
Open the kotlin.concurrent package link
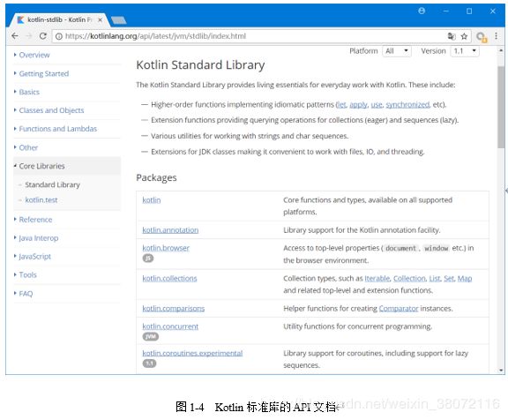tap(170, 326)
